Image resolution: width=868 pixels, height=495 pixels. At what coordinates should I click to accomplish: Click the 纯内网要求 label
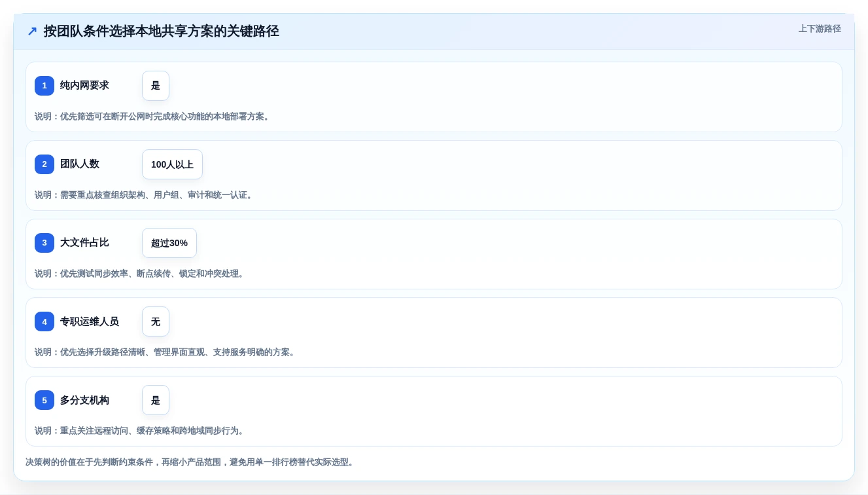coord(84,85)
